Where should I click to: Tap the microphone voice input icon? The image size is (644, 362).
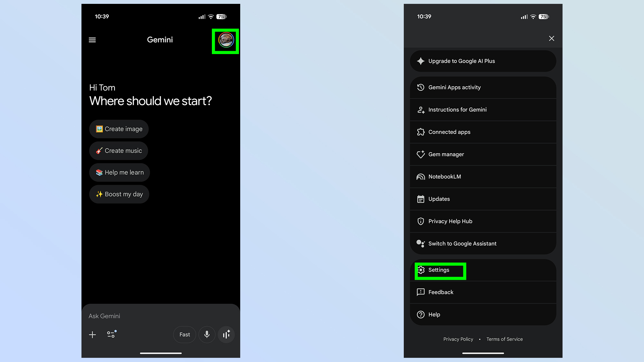pos(207,335)
